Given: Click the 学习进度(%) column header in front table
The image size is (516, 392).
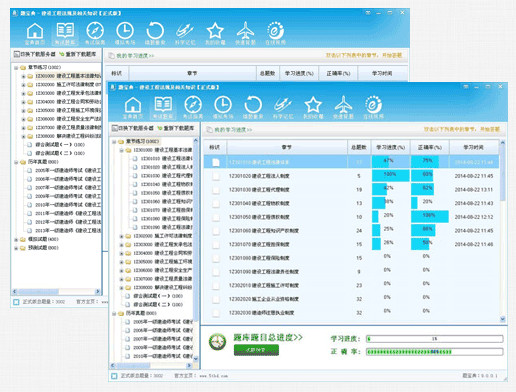Looking at the screenshot, I should 391,147.
